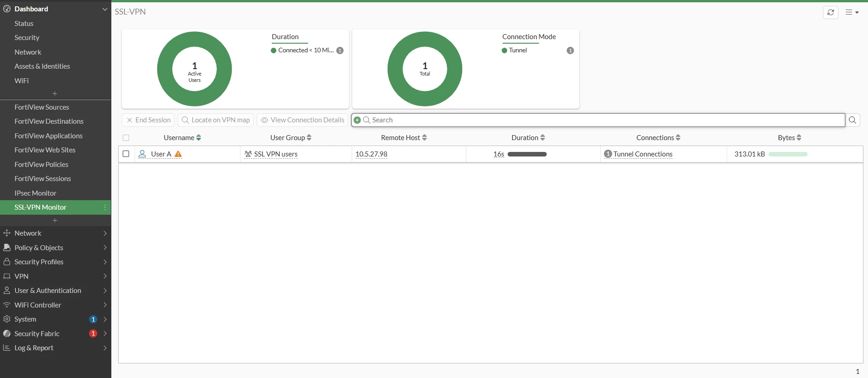Click the Connection Mode donut chart
The image size is (868, 378).
pyautogui.click(x=425, y=69)
